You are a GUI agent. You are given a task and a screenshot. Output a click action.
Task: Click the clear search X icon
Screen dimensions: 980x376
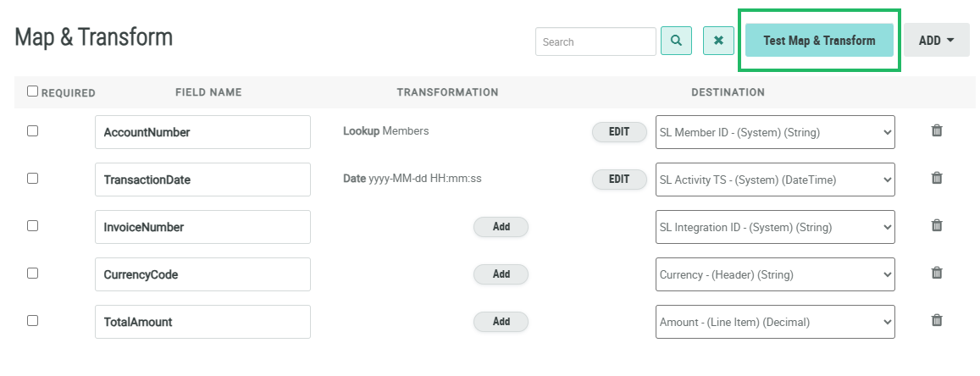(x=718, y=41)
